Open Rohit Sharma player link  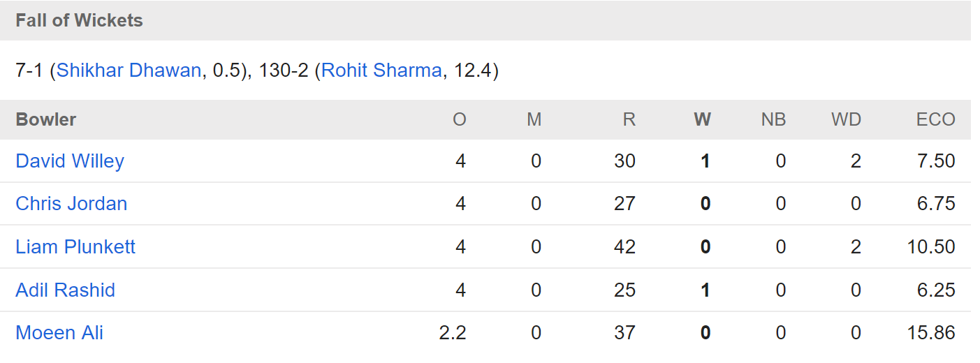(x=381, y=71)
